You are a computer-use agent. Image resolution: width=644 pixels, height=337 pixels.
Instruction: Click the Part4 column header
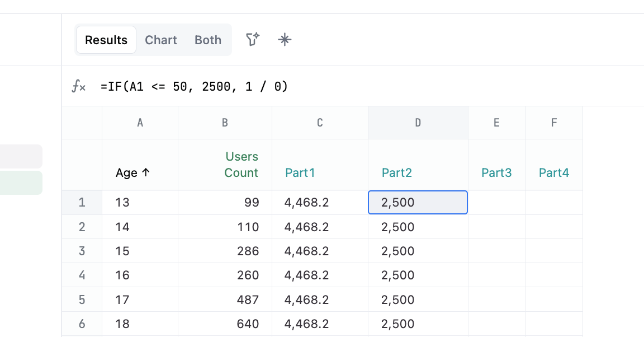(x=554, y=173)
